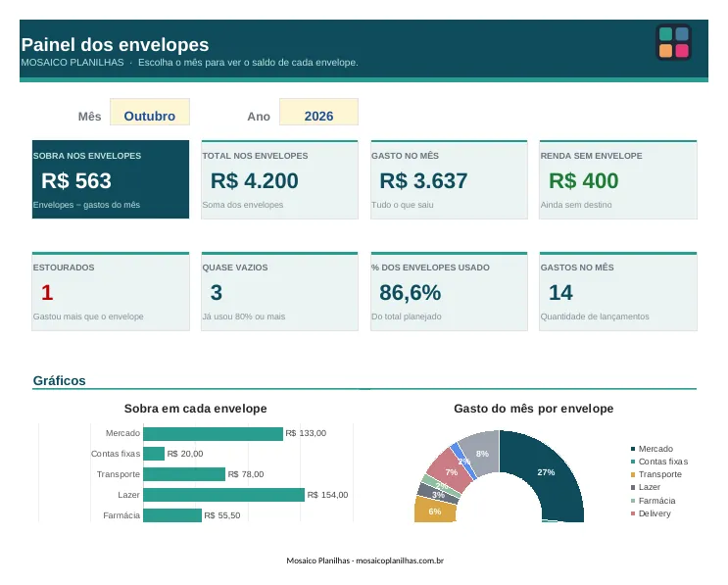Select the Gasto no mês R$ 3.637 value

click(423, 181)
